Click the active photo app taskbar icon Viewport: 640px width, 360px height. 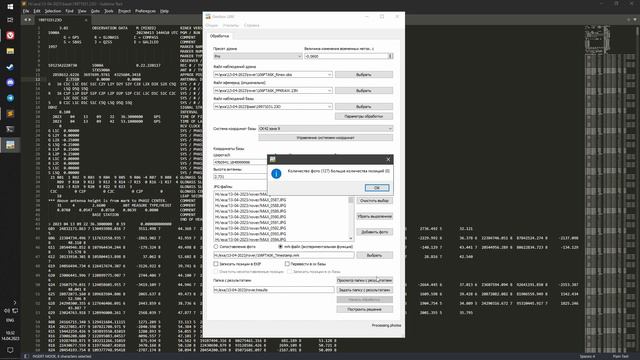[x=10, y=145]
